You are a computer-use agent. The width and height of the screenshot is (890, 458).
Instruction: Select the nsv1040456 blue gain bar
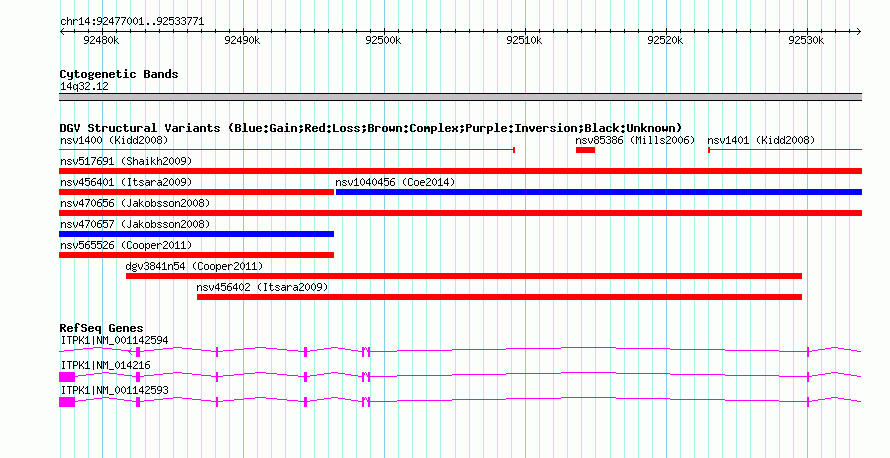click(599, 192)
